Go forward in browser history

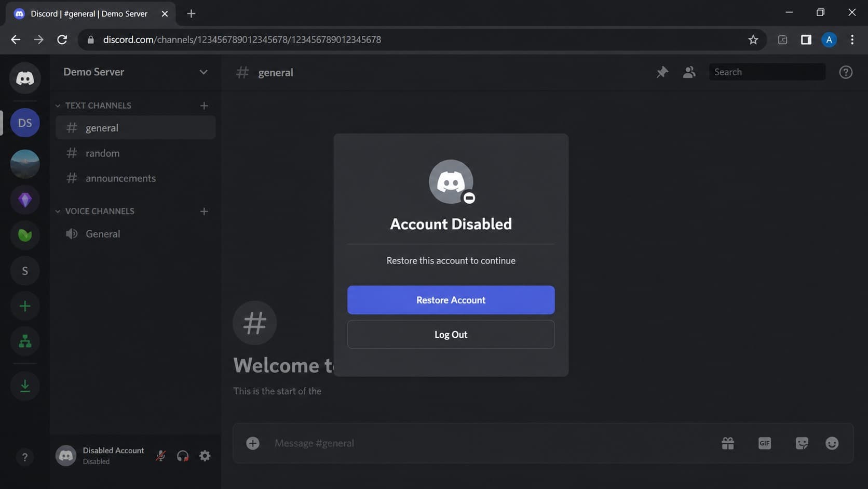[38, 39]
